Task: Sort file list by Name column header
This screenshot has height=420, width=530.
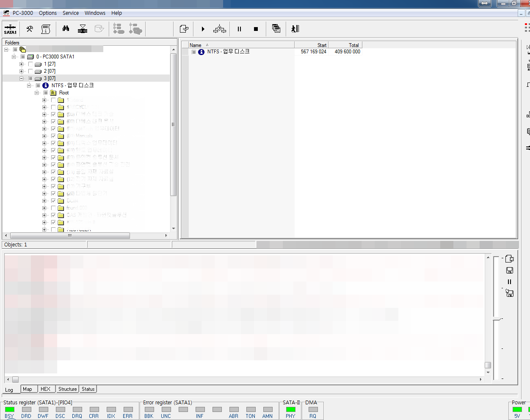Action: 241,45
